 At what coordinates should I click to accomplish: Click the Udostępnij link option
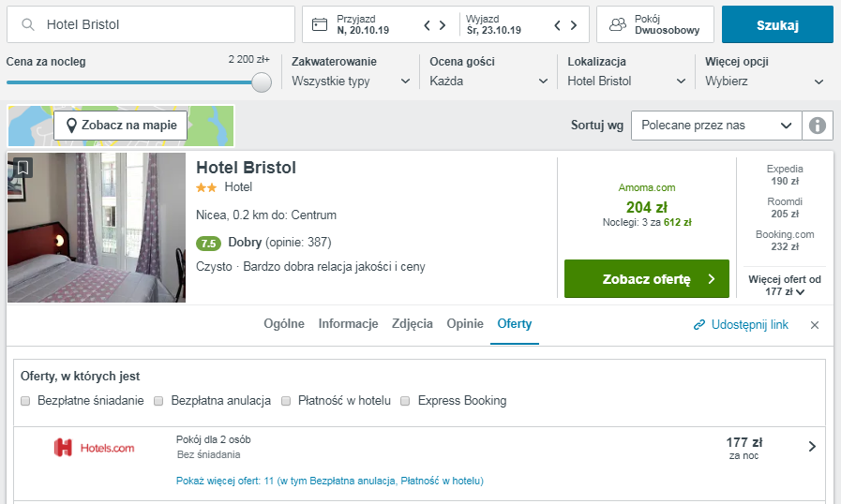[741, 325]
